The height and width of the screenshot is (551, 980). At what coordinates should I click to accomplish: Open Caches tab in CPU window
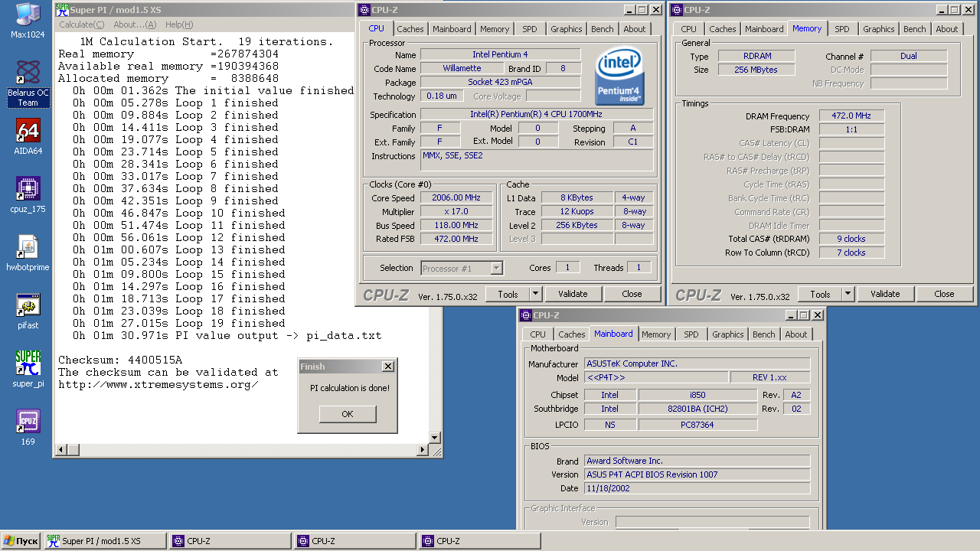410,29
